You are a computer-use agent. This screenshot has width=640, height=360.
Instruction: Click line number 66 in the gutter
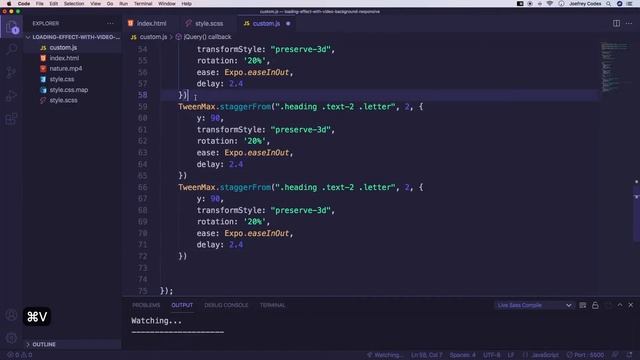point(142,187)
